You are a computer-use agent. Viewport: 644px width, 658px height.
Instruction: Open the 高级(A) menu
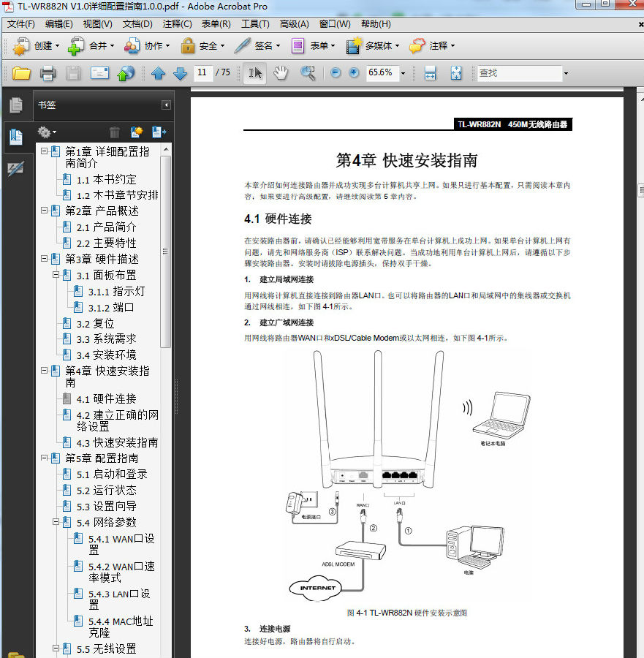294,24
